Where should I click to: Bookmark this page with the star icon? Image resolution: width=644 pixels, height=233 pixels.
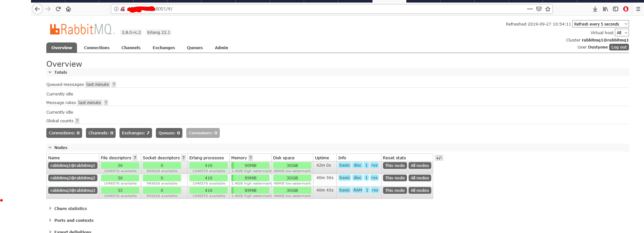click(x=548, y=9)
